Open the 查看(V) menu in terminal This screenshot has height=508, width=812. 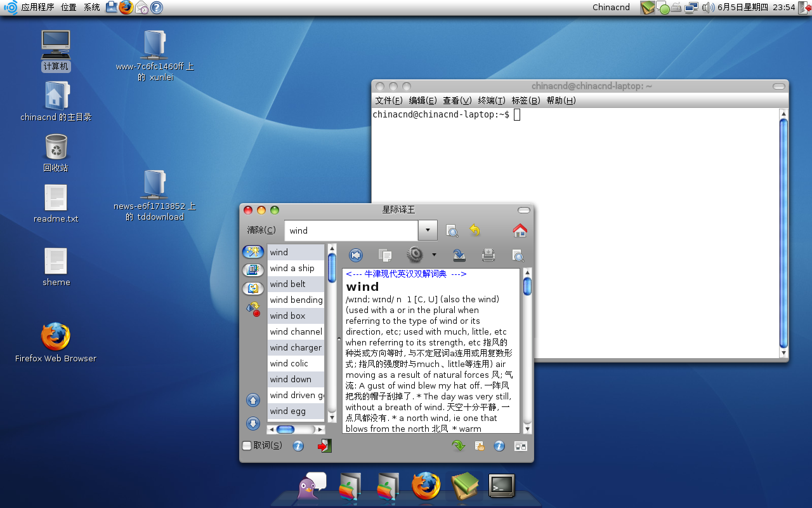457,100
